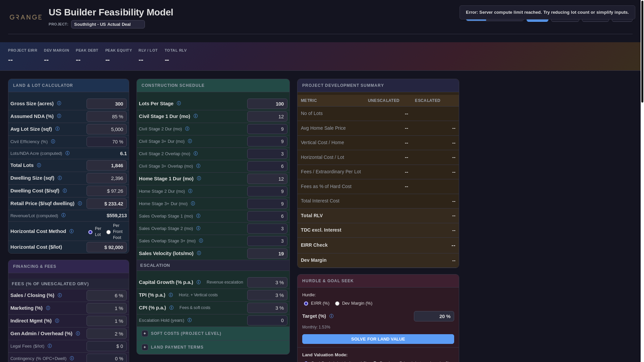
Task: Click info icon beside Total Lots
Action: tap(39, 165)
